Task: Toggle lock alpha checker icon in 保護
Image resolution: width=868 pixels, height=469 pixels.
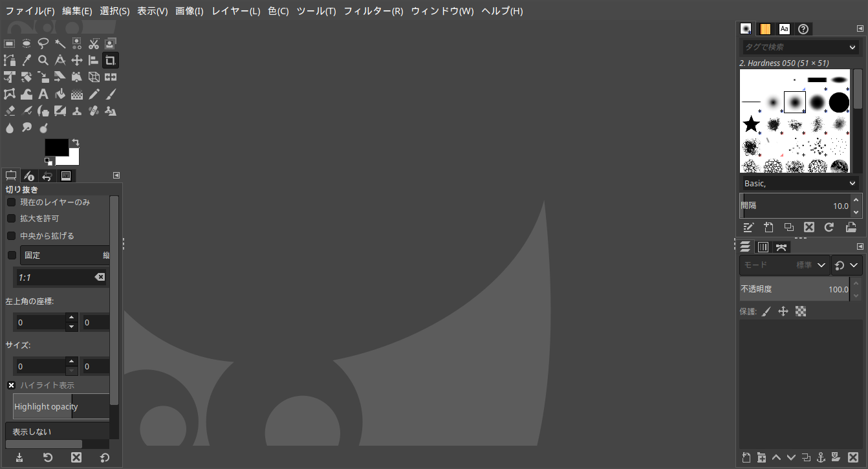Action: (x=801, y=311)
